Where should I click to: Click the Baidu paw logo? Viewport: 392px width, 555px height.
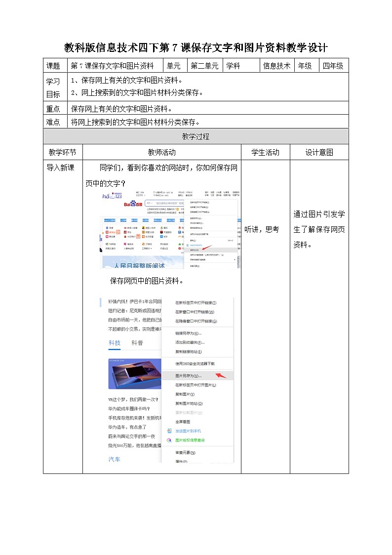coord(133,204)
